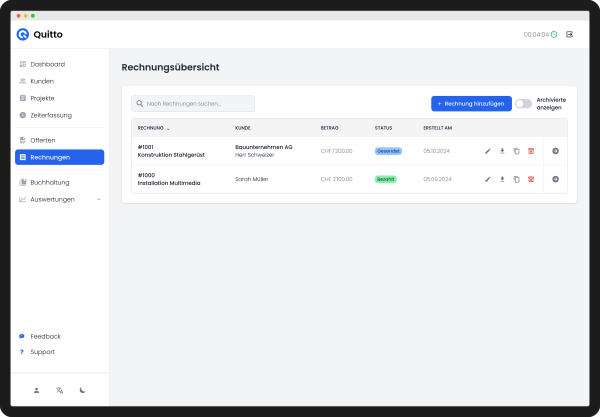Sort by the Rechnung column header
The height and width of the screenshot is (417, 600).
click(x=153, y=128)
